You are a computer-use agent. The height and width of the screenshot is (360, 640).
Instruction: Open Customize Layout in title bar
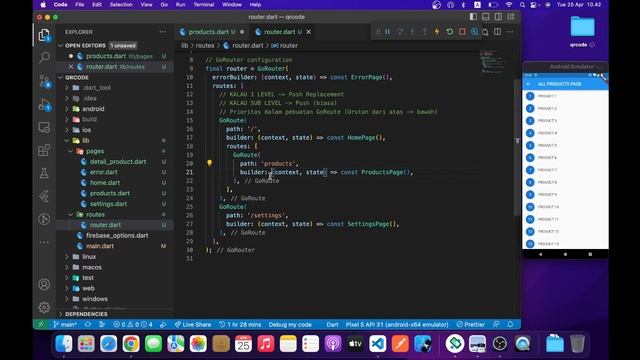click(511, 17)
